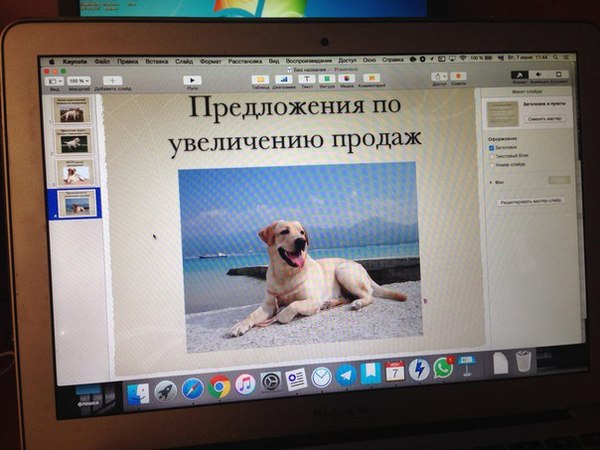Screen dimensions: 600x450
Task: Add a comment with the Комментарий icon
Action: [371, 78]
